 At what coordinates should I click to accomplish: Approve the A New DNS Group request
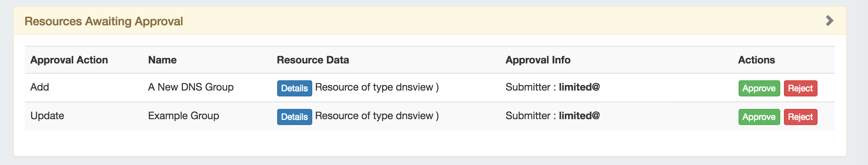click(x=759, y=88)
